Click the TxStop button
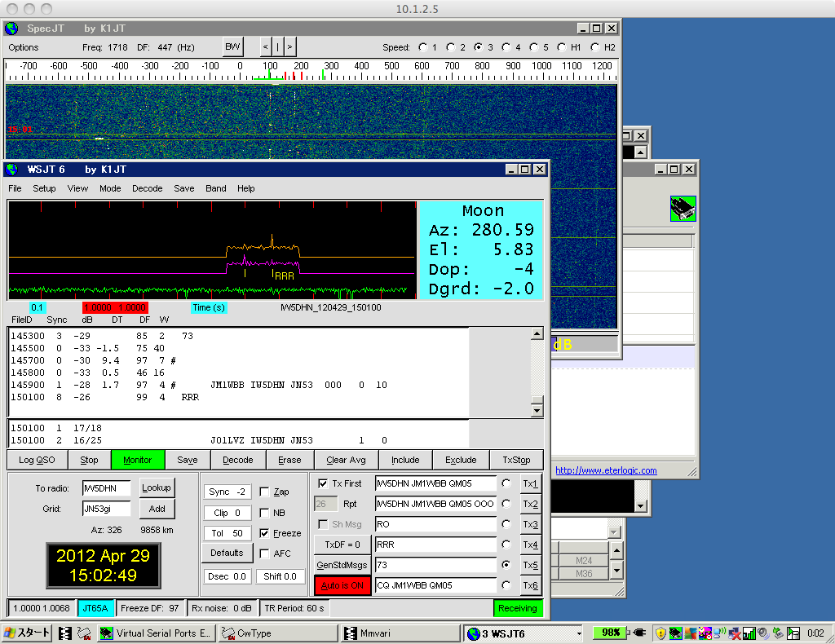The image size is (835, 644). click(x=516, y=460)
